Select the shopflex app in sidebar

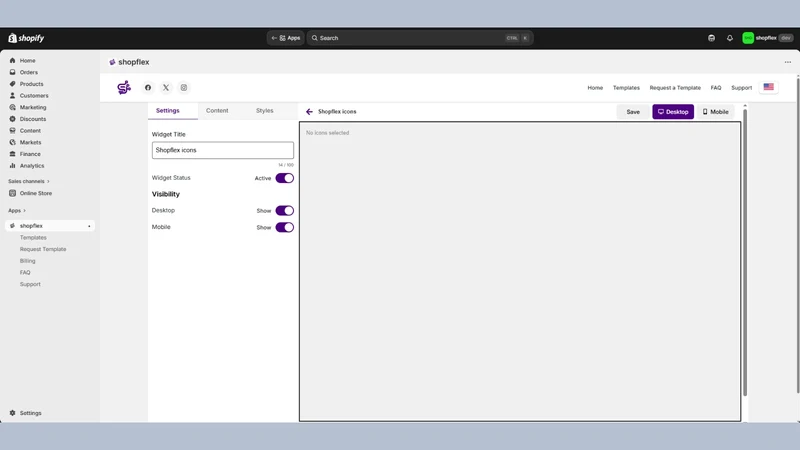click(x=49, y=226)
